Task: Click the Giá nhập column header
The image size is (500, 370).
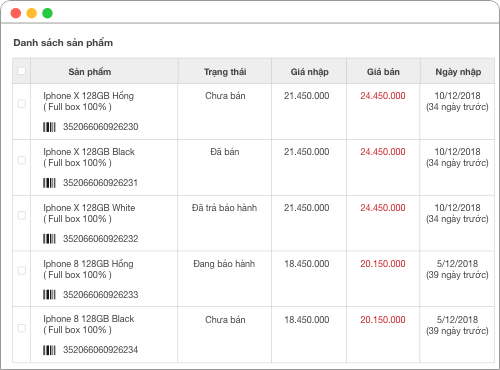Action: 309,72
